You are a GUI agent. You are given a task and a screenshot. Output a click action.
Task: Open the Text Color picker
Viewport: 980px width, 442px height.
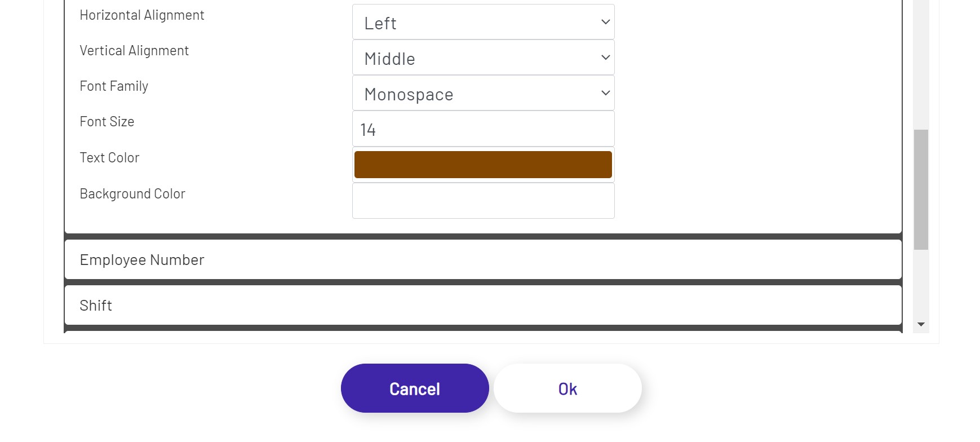click(x=483, y=164)
